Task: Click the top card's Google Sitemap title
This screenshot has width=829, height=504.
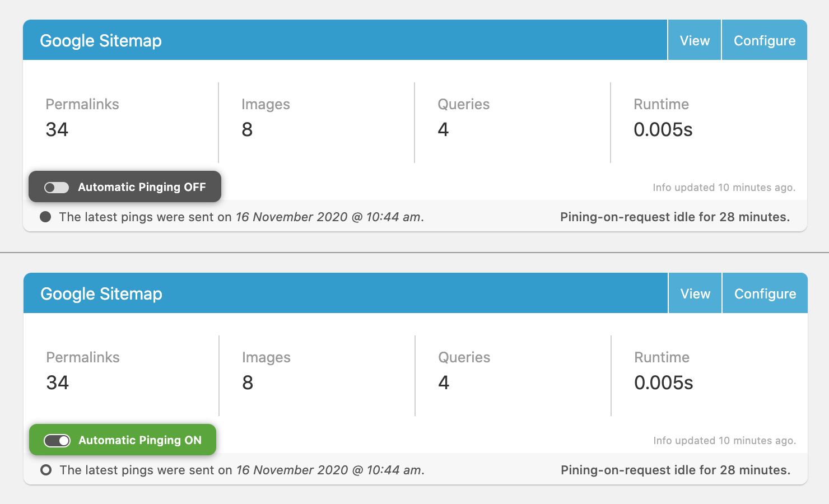Action: coord(101,41)
